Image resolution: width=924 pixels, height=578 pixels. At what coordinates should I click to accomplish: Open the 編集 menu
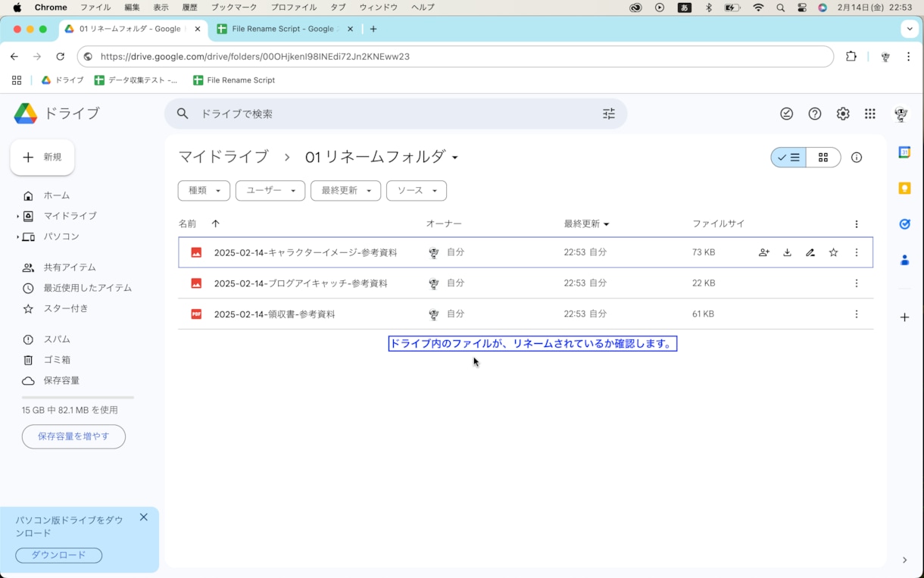click(x=132, y=8)
